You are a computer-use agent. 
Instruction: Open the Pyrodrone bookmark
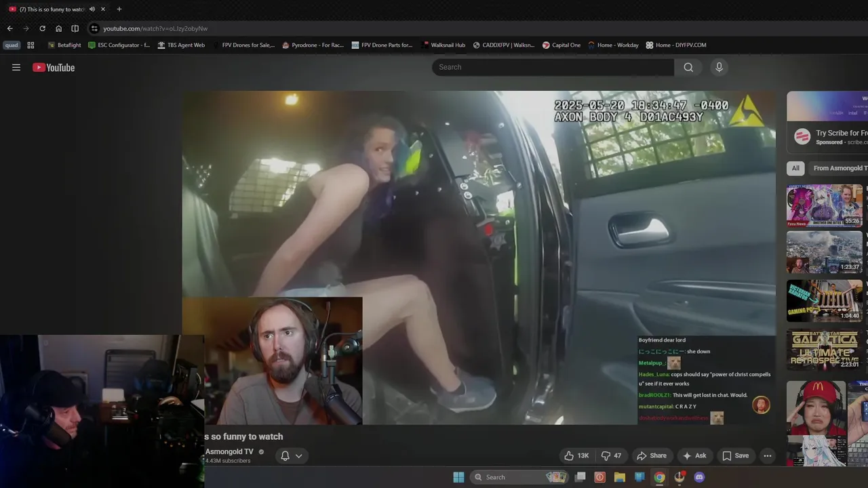313,45
